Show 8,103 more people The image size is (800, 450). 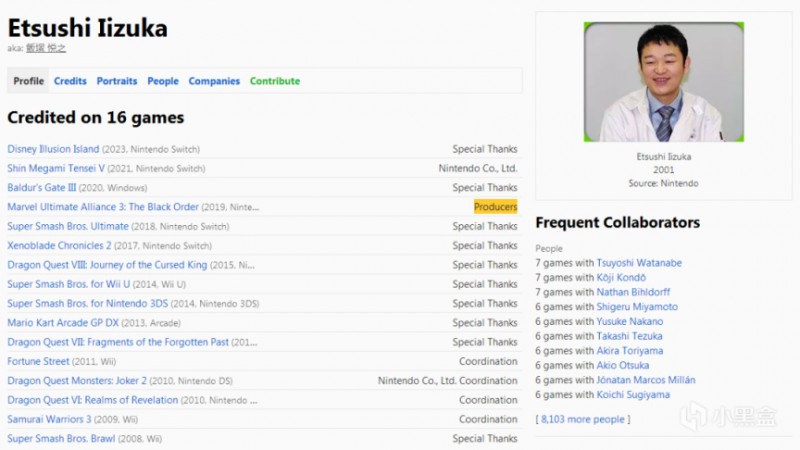click(x=583, y=419)
